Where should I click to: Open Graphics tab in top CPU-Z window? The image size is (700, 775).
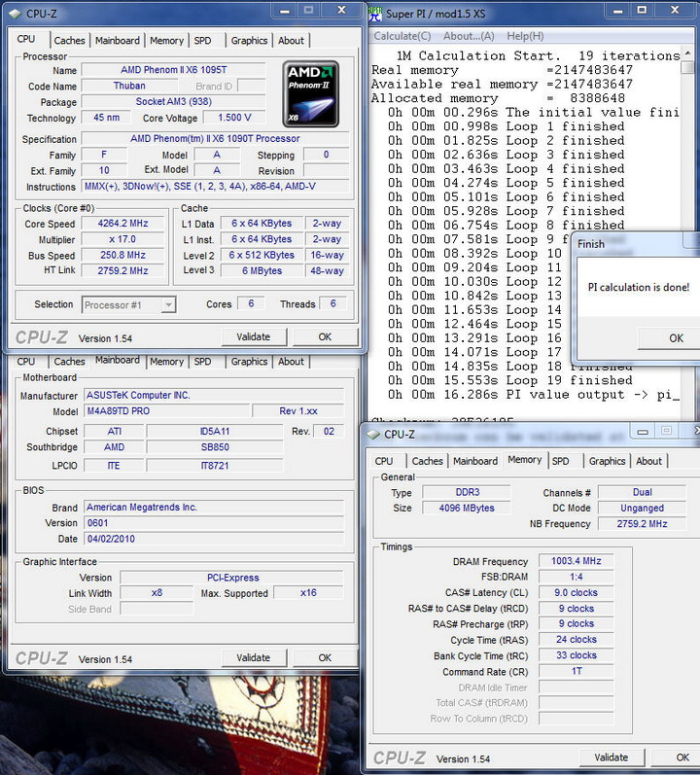point(249,41)
